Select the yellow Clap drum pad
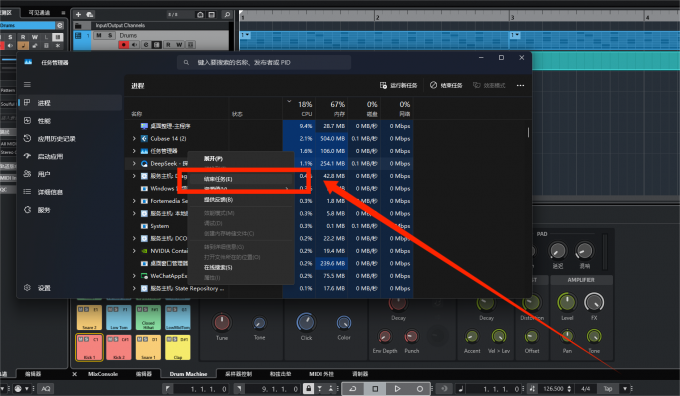680x396 pixels. 178,347
